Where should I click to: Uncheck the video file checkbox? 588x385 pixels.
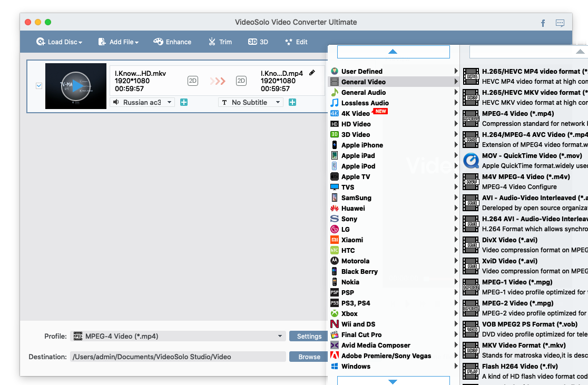[39, 86]
